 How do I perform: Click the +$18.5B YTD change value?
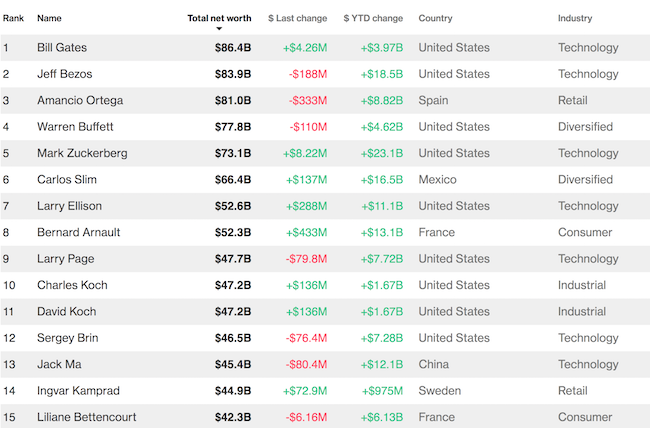(x=382, y=74)
